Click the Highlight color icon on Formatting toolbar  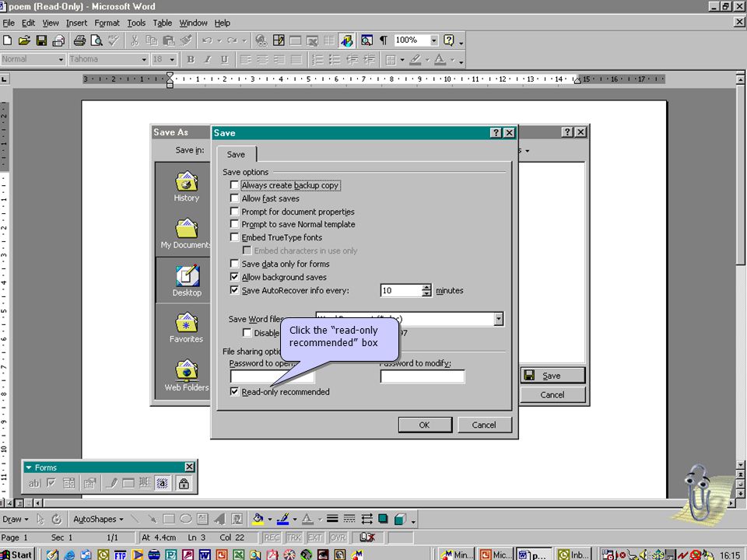click(416, 60)
